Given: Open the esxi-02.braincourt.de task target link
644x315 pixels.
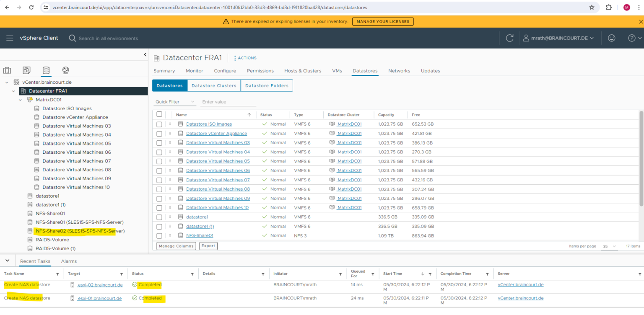Looking at the screenshot, I should click(100, 284).
